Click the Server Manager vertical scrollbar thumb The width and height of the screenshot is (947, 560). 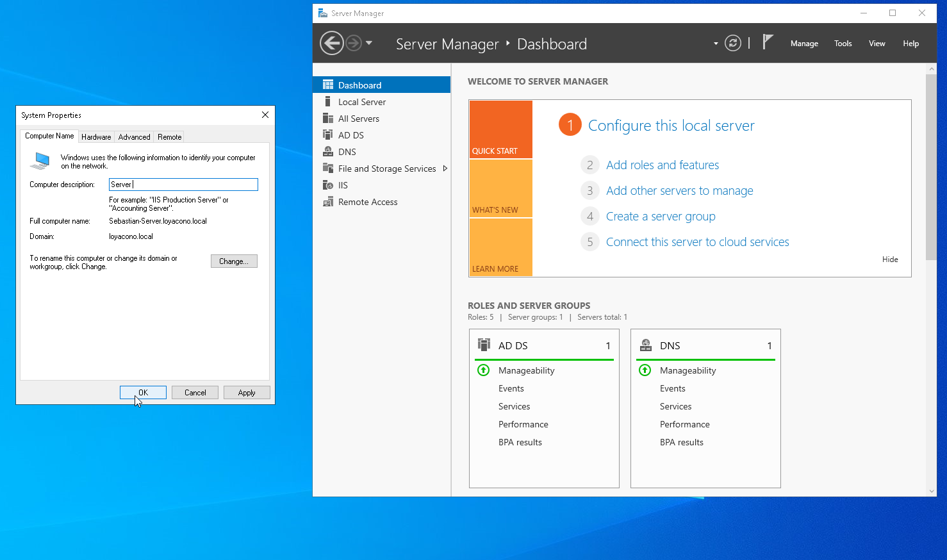pos(931,167)
